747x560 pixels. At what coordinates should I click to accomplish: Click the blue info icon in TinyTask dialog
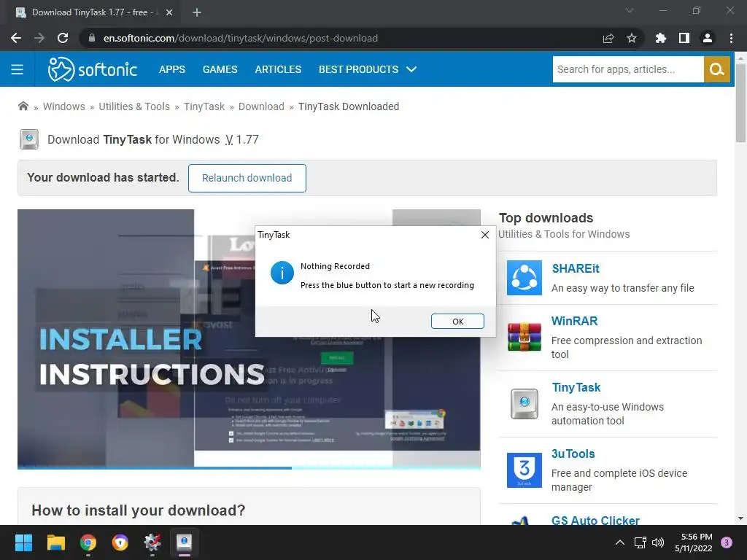pos(282,273)
